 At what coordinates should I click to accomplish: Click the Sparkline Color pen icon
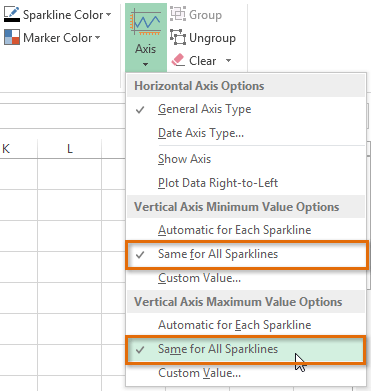12,14
